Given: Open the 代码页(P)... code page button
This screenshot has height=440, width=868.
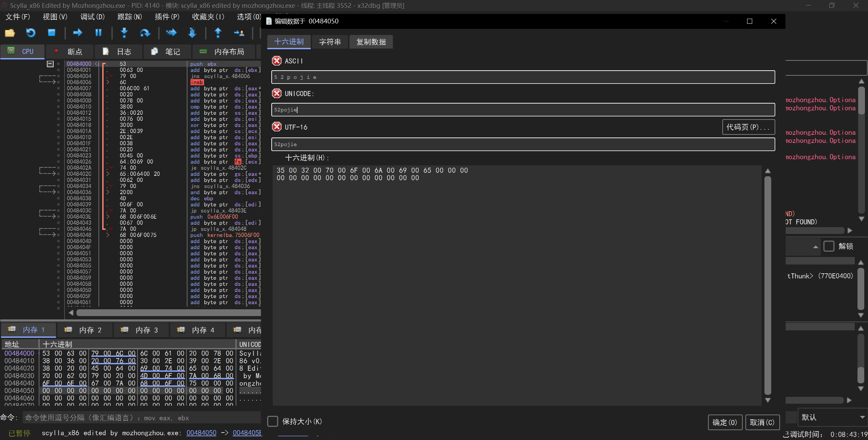Looking at the screenshot, I should click(748, 127).
